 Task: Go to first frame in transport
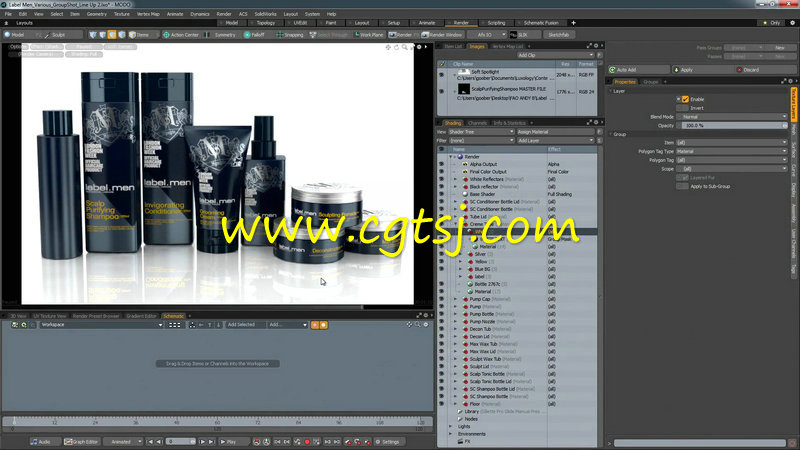click(x=150, y=442)
